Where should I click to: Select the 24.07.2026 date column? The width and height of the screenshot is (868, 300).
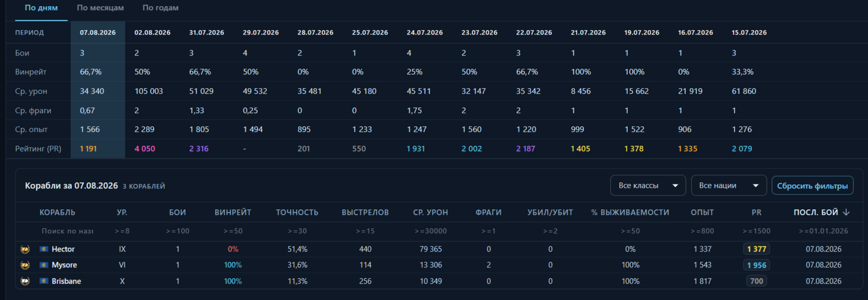click(425, 32)
